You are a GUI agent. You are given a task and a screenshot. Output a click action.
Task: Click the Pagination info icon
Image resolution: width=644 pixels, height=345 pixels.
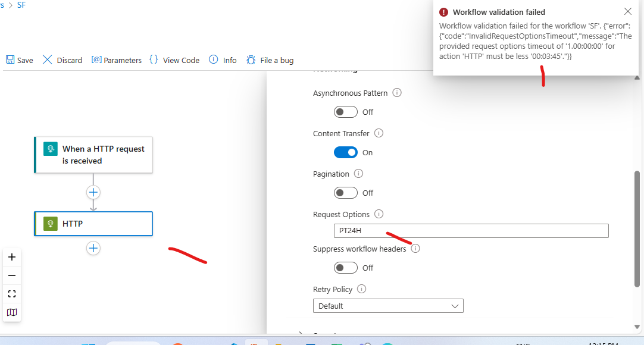pos(358,174)
